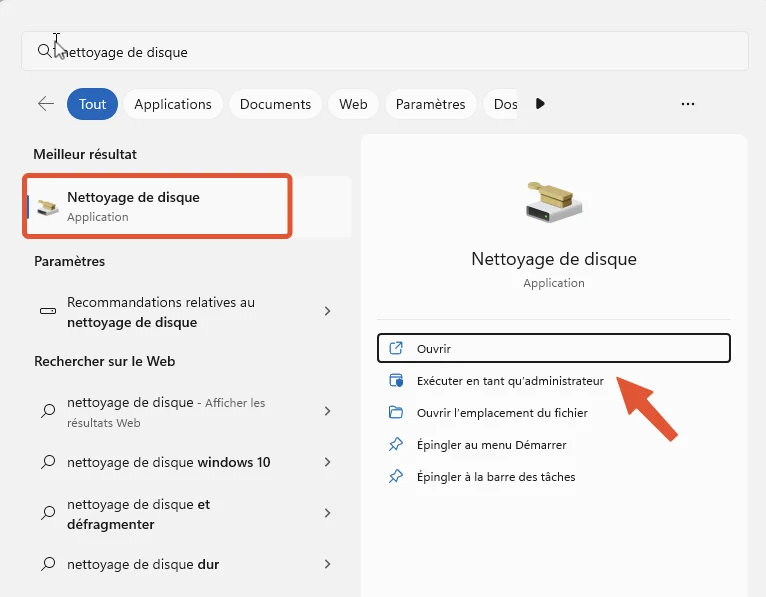This screenshot has width=766, height=597.
Task: Click the large disk cleanup icon in preview pane
Action: pos(554,202)
